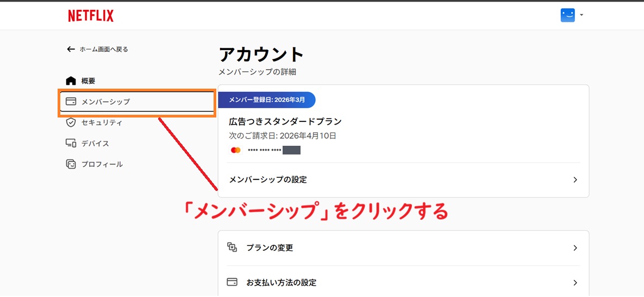Image resolution: width=644 pixels, height=297 pixels.
Task: Click the セキュリティ shield icon
Action: [x=71, y=122]
